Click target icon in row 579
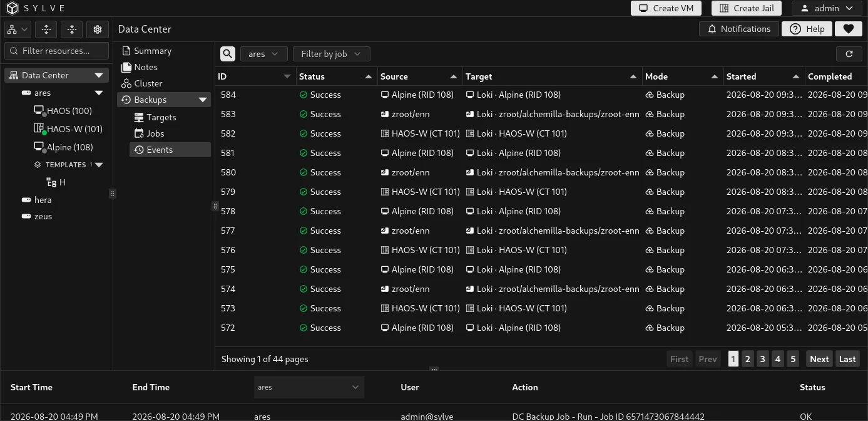 point(470,192)
